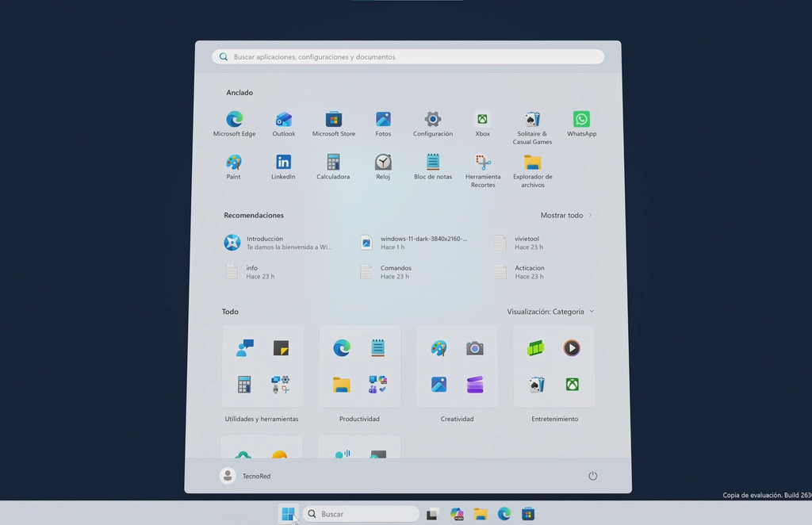Open the LinkedIn pinned app
The image size is (812, 525).
pos(283,167)
